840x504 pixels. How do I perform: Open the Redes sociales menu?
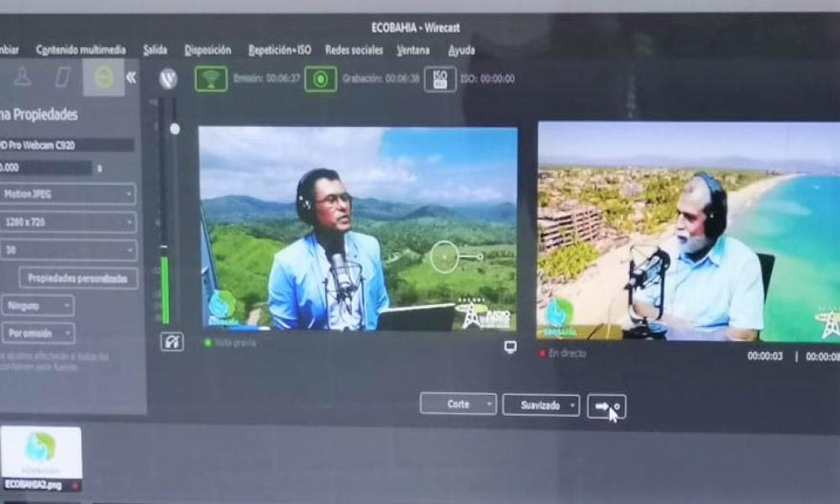pos(354,50)
